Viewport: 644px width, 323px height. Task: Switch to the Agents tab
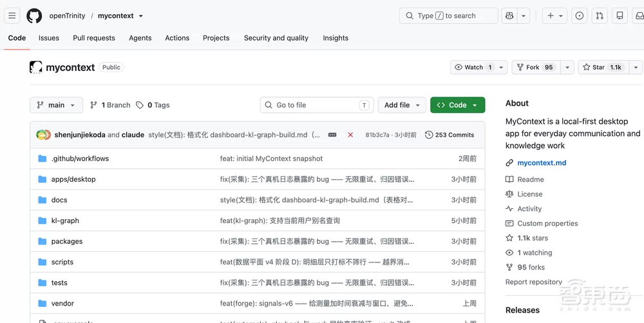click(x=140, y=38)
